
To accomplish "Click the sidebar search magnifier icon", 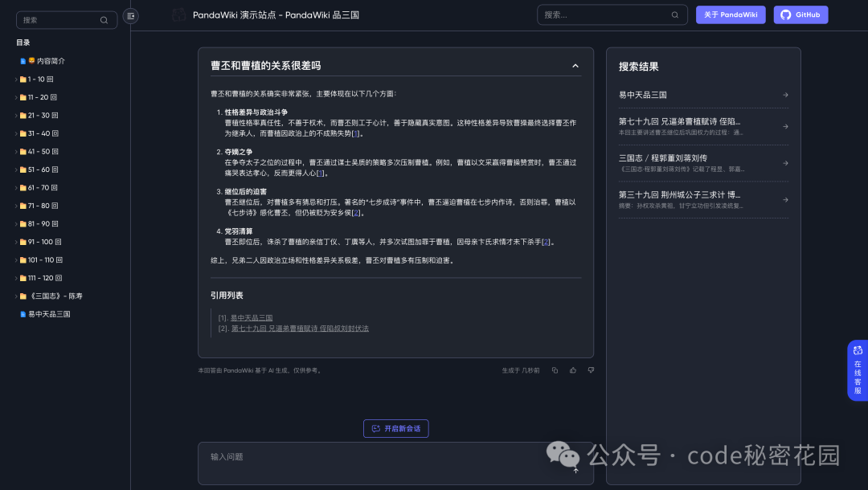I will coord(104,20).
